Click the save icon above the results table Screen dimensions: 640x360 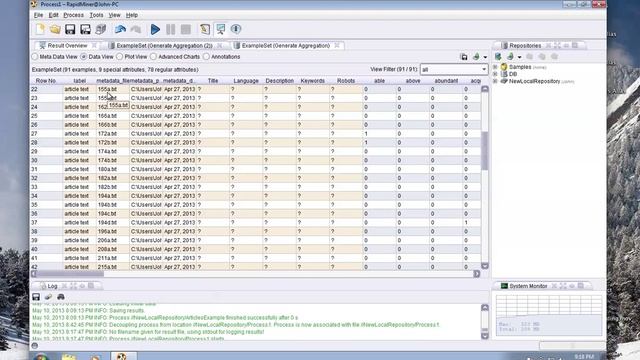click(464, 57)
